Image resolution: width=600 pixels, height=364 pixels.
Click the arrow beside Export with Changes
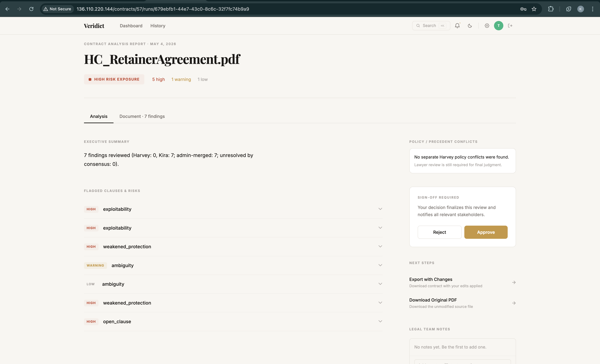click(x=514, y=282)
